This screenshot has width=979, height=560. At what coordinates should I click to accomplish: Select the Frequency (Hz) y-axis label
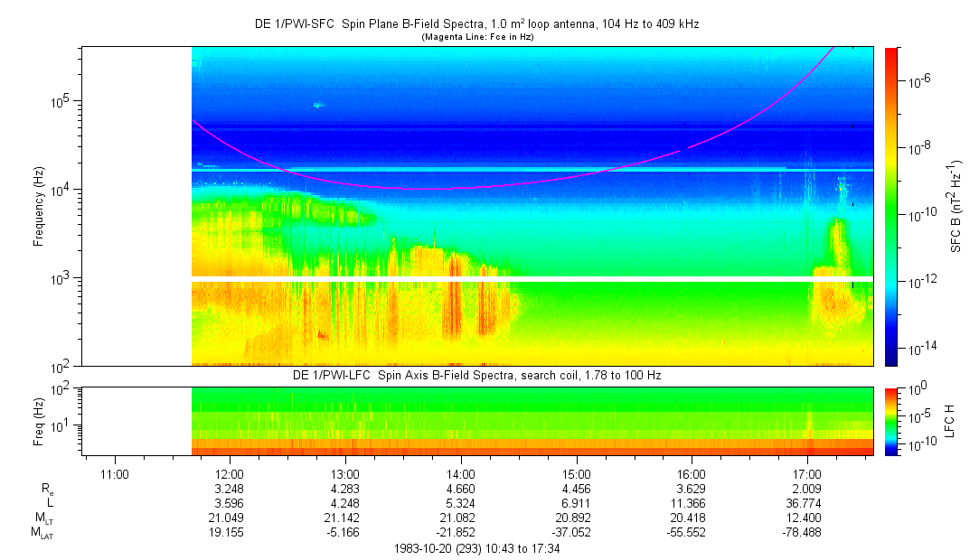pyautogui.click(x=39, y=206)
